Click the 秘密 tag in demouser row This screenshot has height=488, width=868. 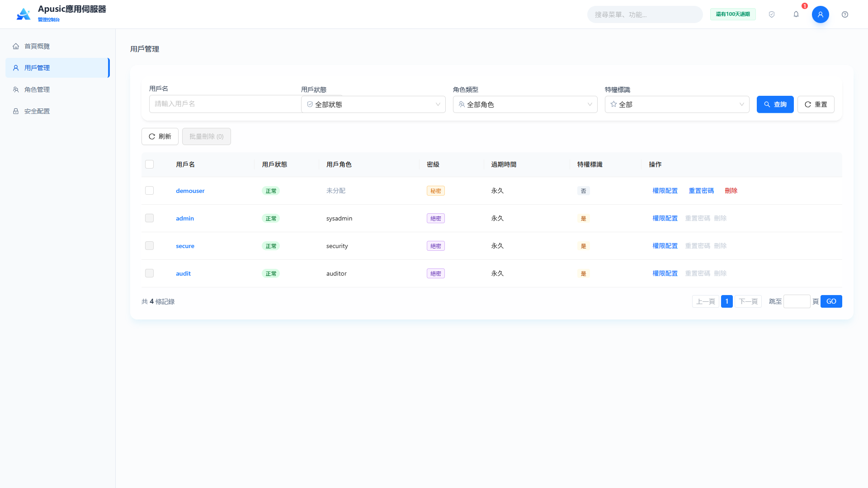436,191
